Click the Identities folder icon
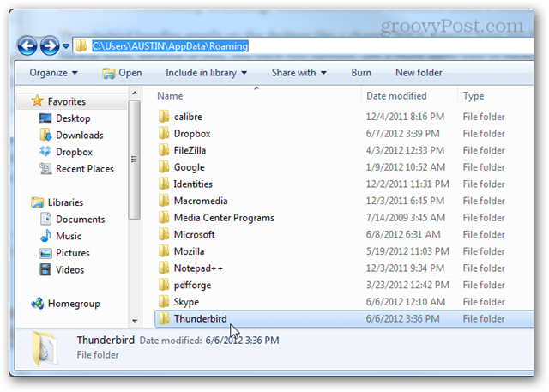 tap(164, 184)
